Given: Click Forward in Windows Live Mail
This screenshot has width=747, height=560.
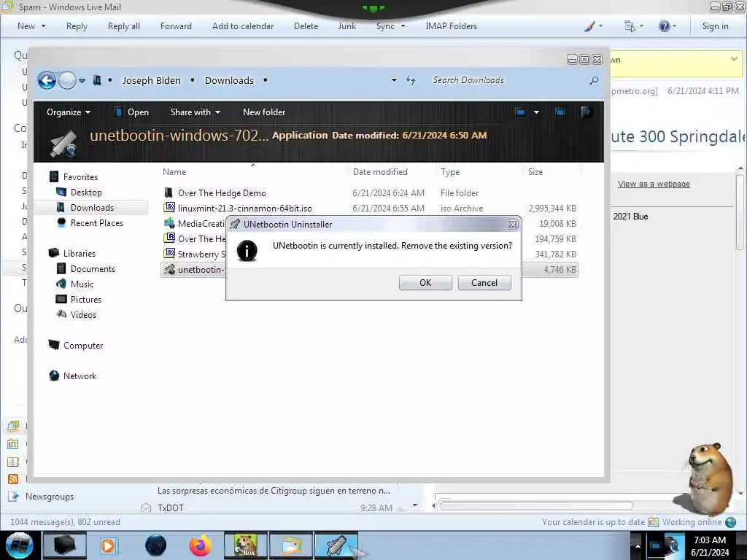Looking at the screenshot, I should point(176,26).
